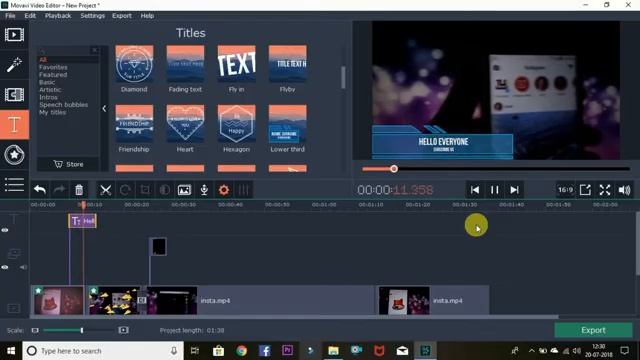Select the Intros titles category

tap(48, 97)
